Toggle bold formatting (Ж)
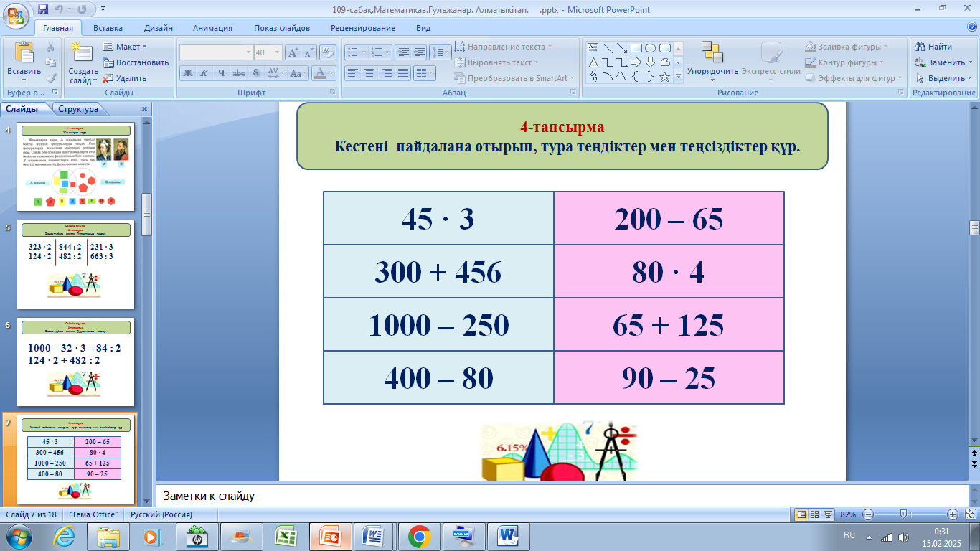Image resolution: width=980 pixels, height=551 pixels. point(187,73)
